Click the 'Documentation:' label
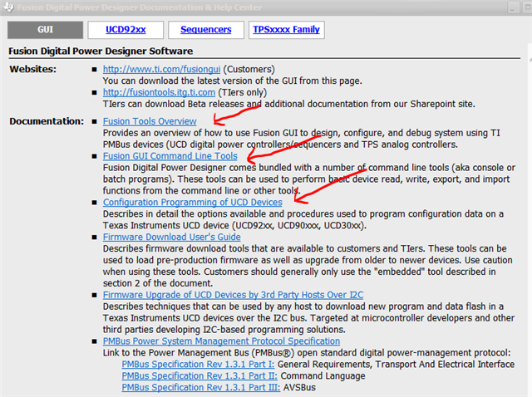Screen dimensions: 532x397 (x=47, y=121)
